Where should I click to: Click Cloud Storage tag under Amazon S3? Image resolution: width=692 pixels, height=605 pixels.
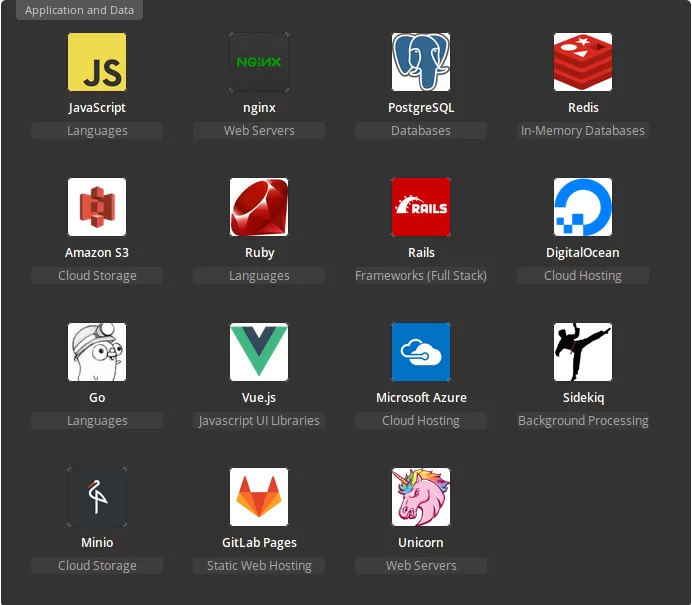pos(97,276)
